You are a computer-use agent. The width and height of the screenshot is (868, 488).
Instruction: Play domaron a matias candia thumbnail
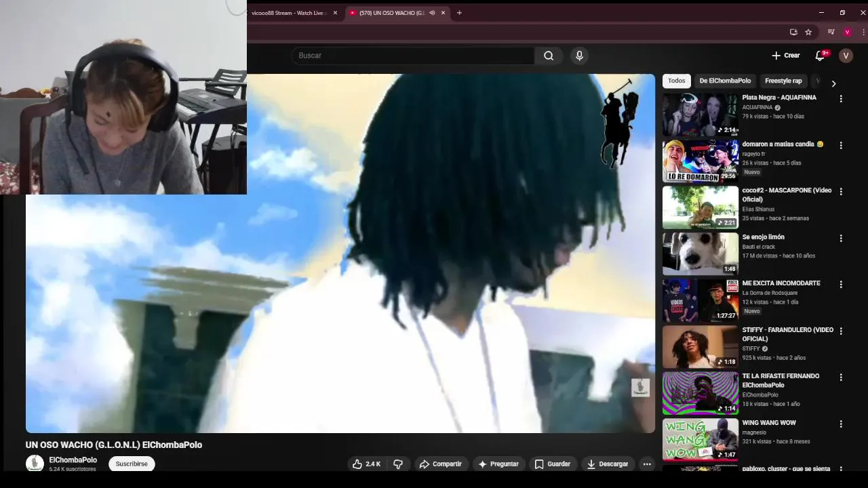(701, 161)
